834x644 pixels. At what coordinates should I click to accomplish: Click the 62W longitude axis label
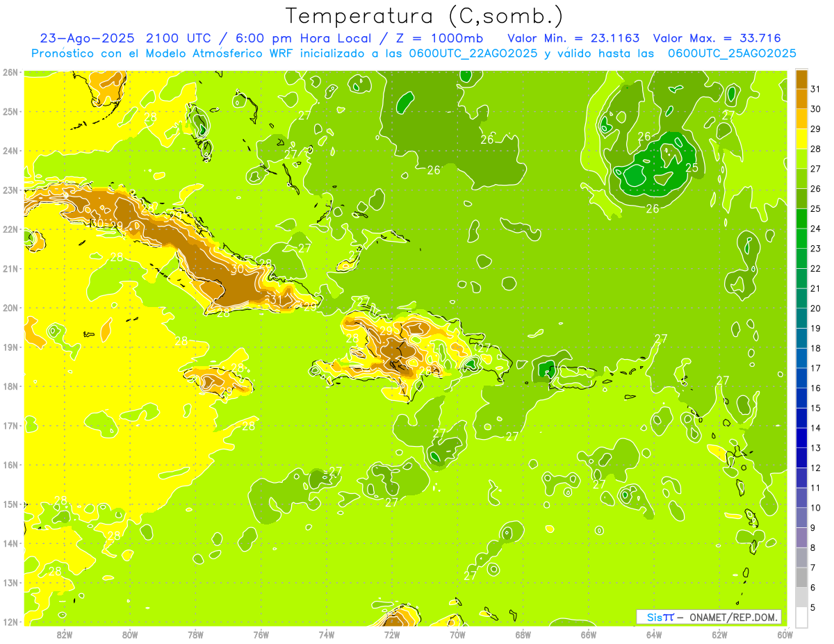pyautogui.click(x=720, y=634)
